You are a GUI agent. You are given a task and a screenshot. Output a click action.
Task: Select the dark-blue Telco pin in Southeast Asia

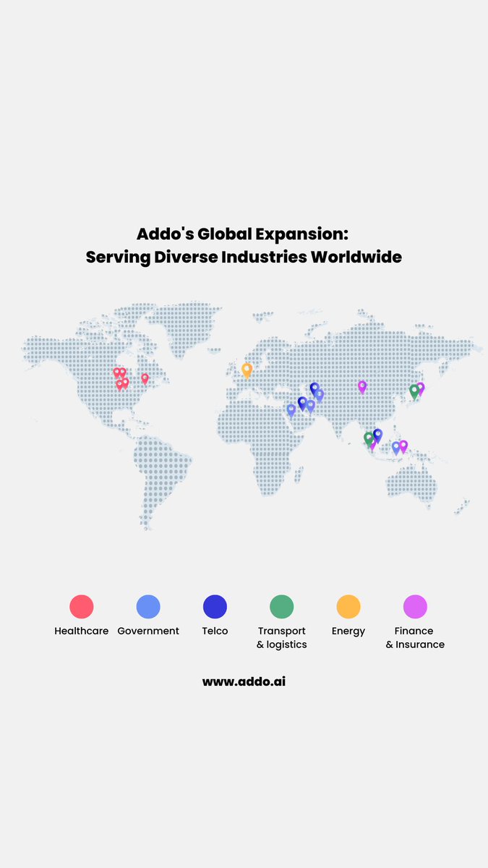(377, 435)
